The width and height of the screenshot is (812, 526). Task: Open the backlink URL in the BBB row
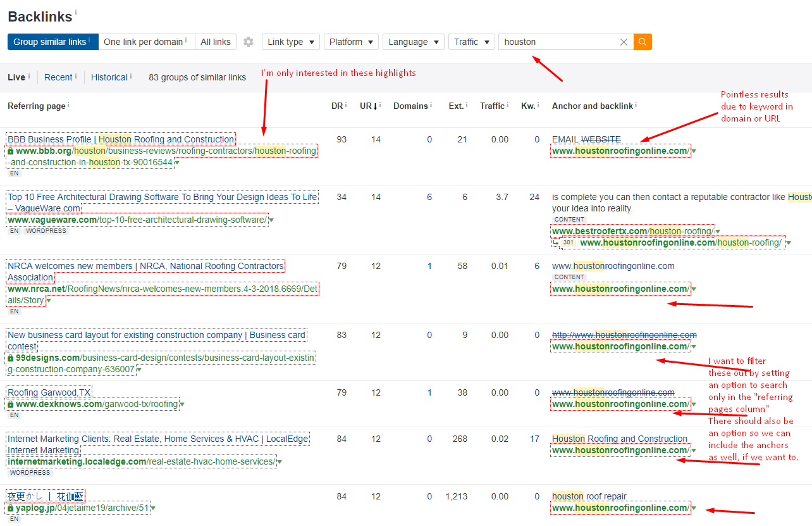pyautogui.click(x=620, y=151)
